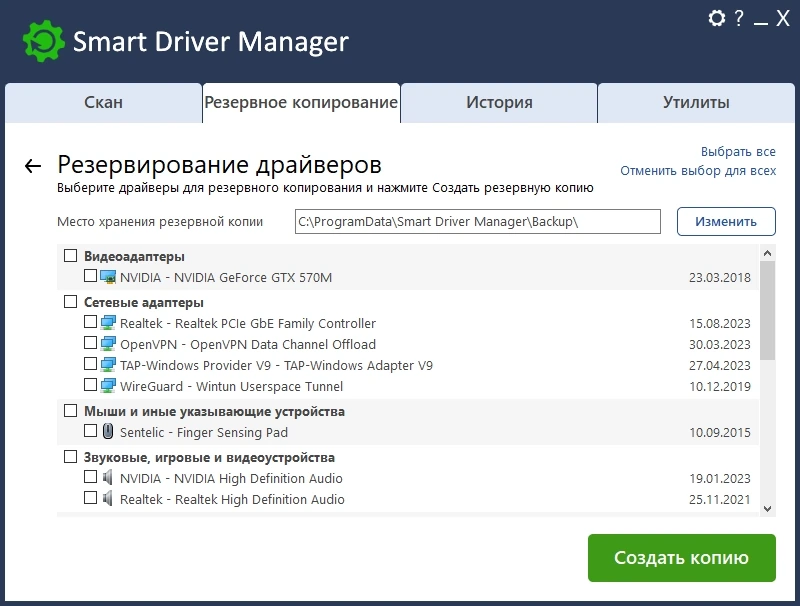Check the WireGuard Wintun Userspace Tunnel checkbox
The height and width of the screenshot is (606, 800).
(x=90, y=385)
